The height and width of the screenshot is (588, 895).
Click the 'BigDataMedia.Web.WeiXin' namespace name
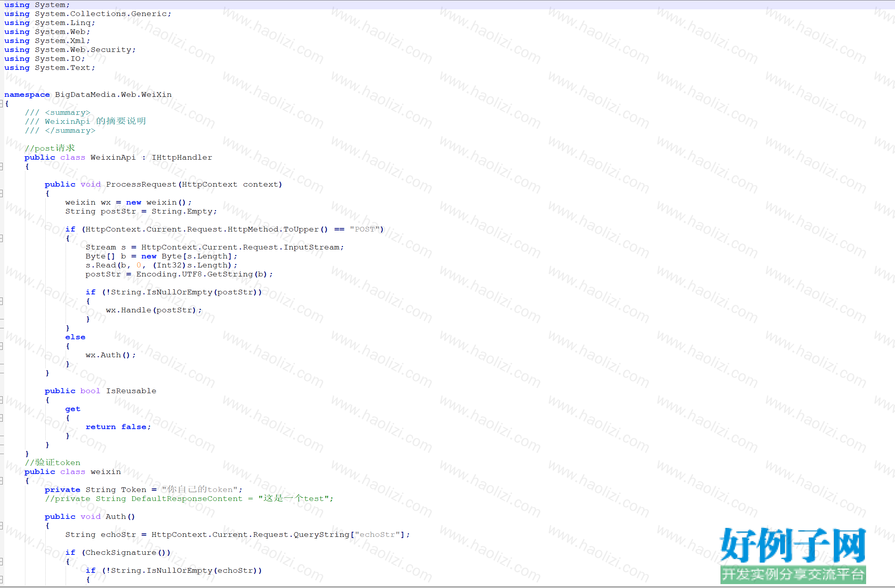113,94
